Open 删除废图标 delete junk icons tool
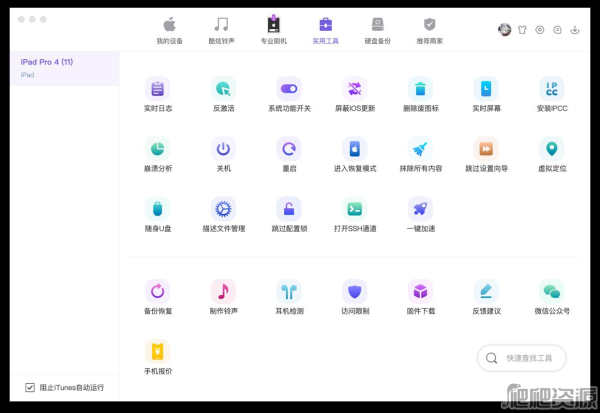Image resolution: width=600 pixels, height=413 pixels. coord(421,89)
